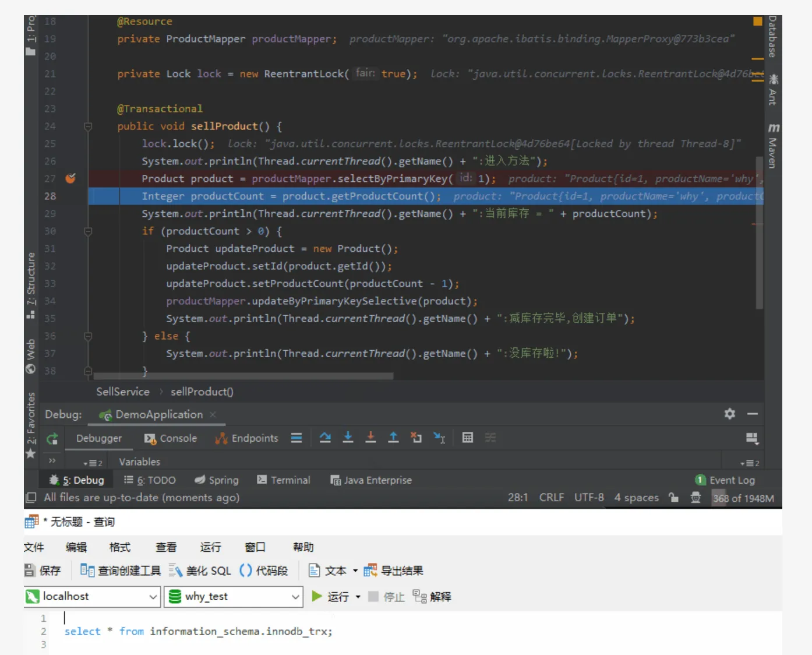Open the 文件 (File) menu
Image resolution: width=812 pixels, height=655 pixels.
click(x=34, y=547)
